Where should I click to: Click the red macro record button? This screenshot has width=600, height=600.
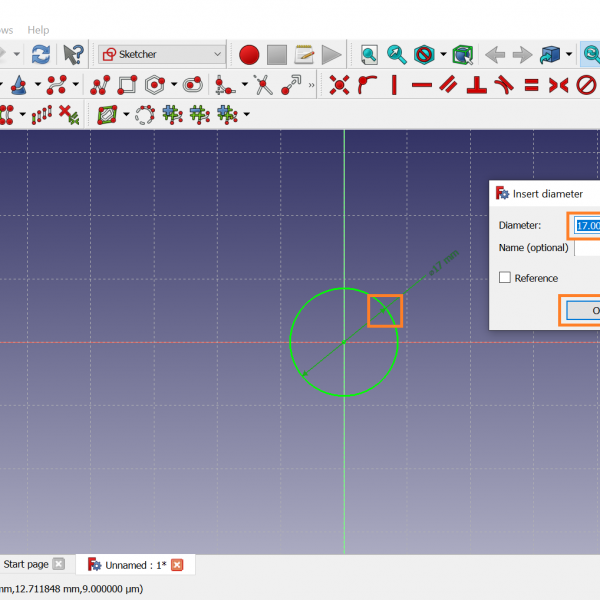point(249,54)
